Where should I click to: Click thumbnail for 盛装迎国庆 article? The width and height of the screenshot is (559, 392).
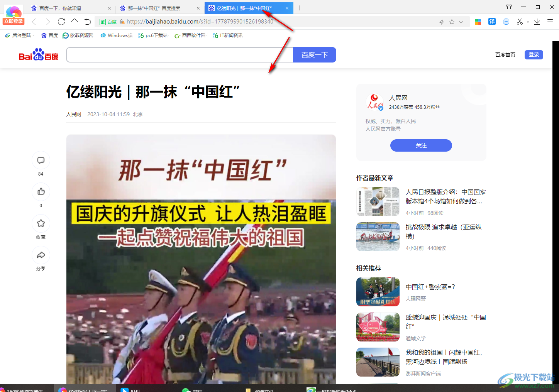[378, 327]
